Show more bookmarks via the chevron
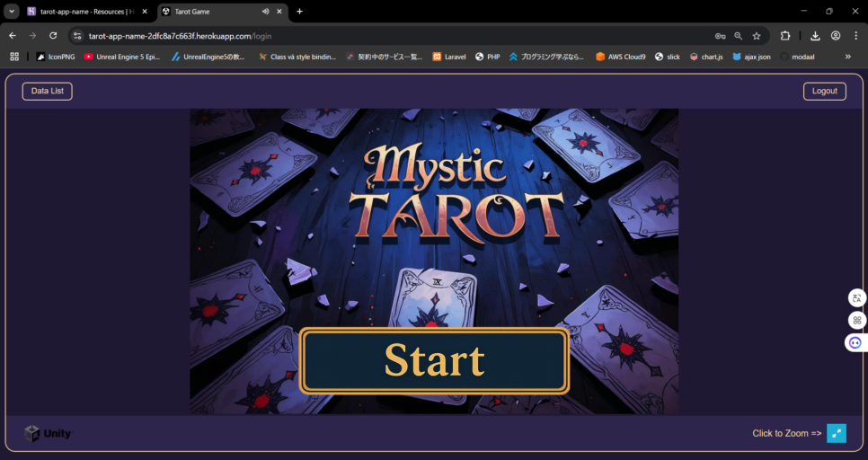868x460 pixels. [847, 57]
